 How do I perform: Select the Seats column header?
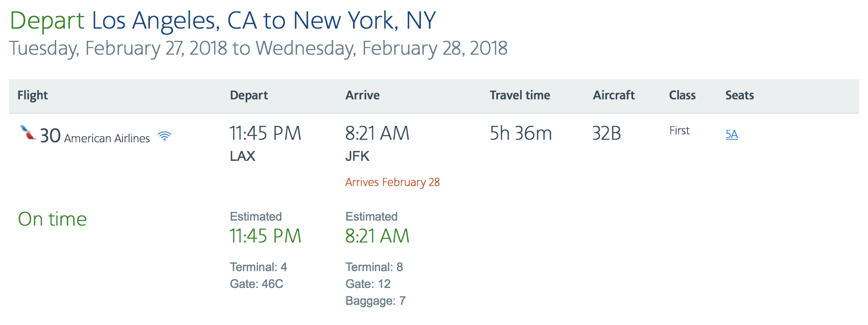pyautogui.click(x=740, y=95)
